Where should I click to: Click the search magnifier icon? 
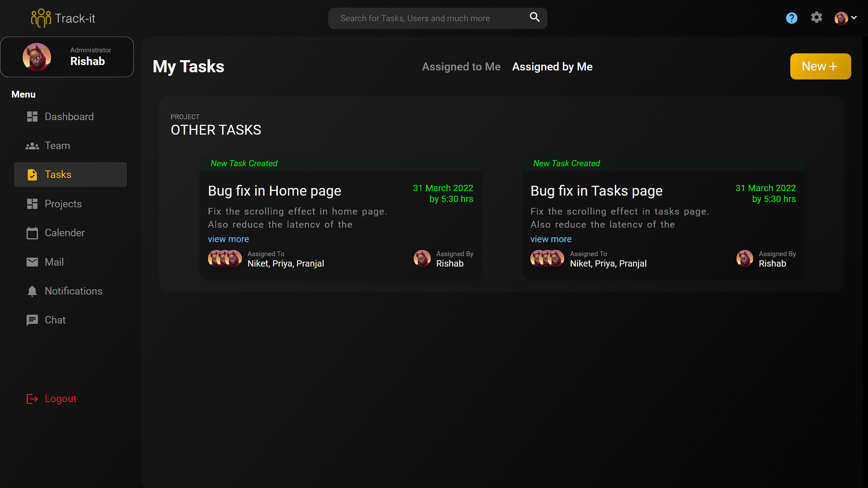(535, 17)
